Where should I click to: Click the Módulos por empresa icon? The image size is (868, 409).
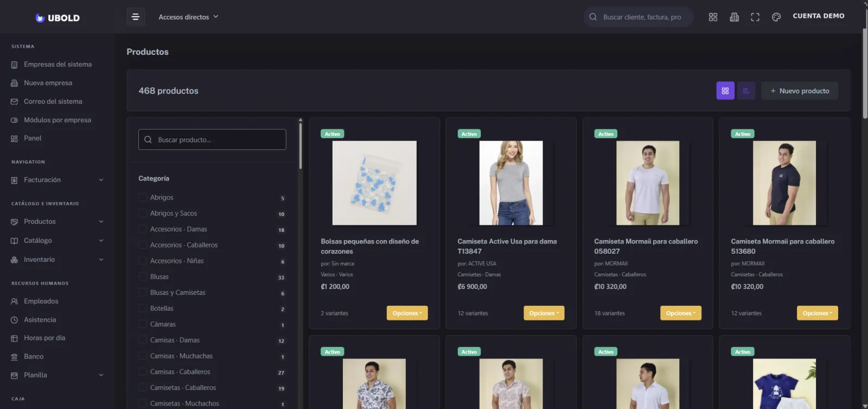14,120
